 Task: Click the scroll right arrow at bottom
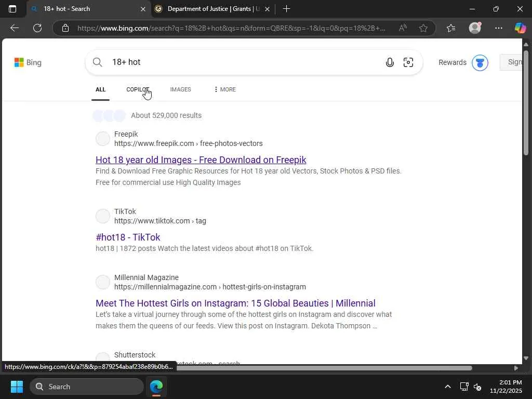click(516, 368)
